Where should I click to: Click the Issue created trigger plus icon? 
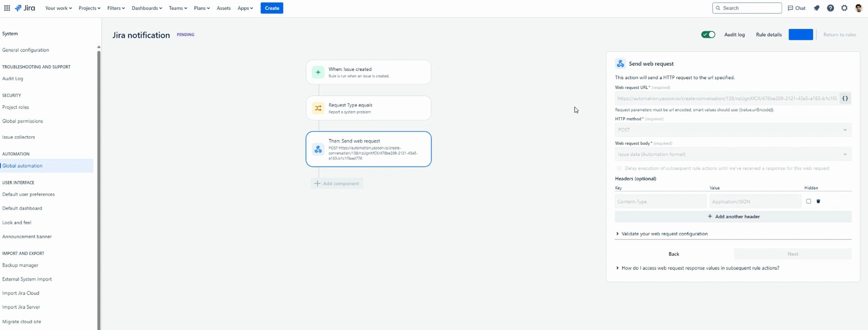pos(318,72)
